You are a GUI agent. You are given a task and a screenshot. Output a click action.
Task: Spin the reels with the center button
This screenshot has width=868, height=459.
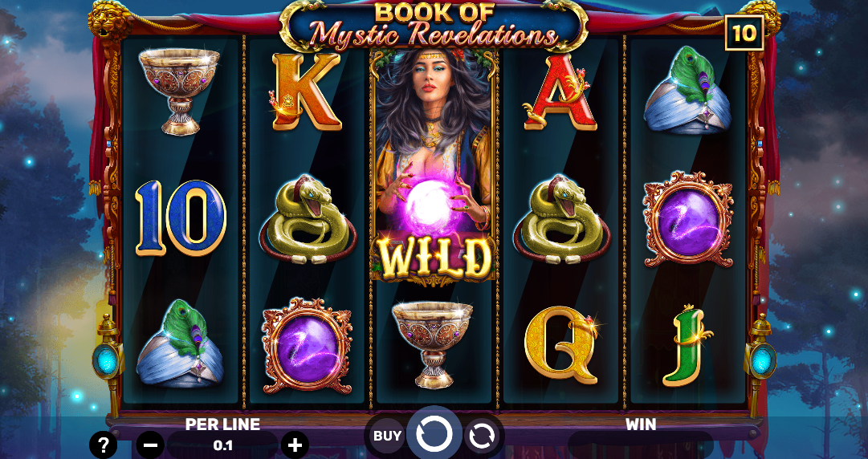coord(434,436)
